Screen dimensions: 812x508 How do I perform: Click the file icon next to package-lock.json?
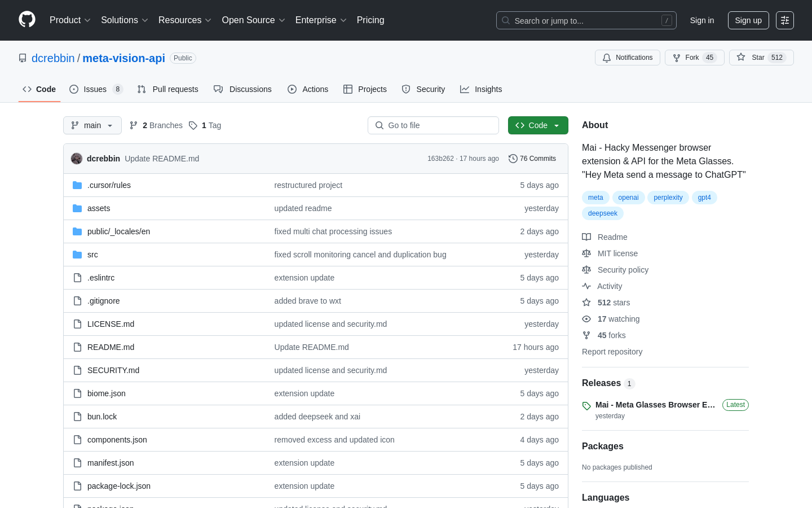[77, 486]
